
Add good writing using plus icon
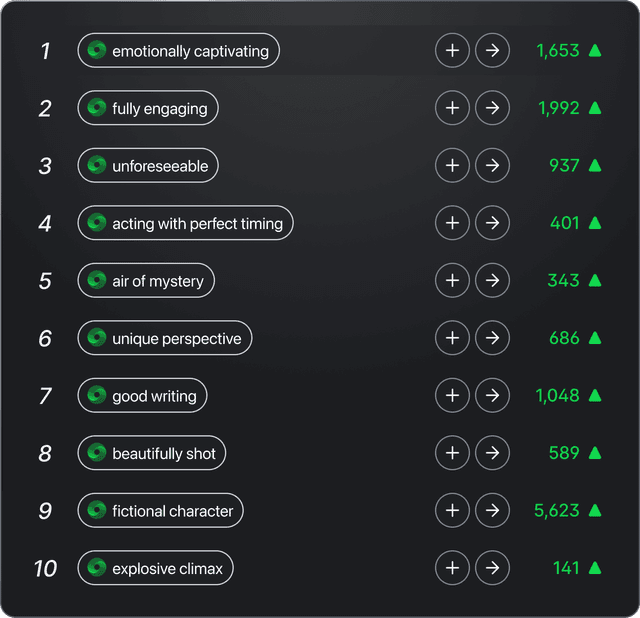pyautogui.click(x=452, y=395)
